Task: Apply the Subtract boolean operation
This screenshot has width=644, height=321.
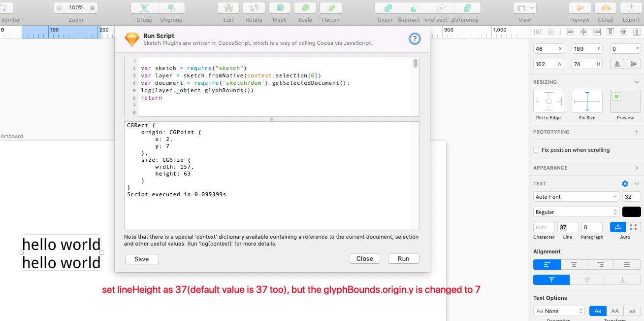Action: 415,8
